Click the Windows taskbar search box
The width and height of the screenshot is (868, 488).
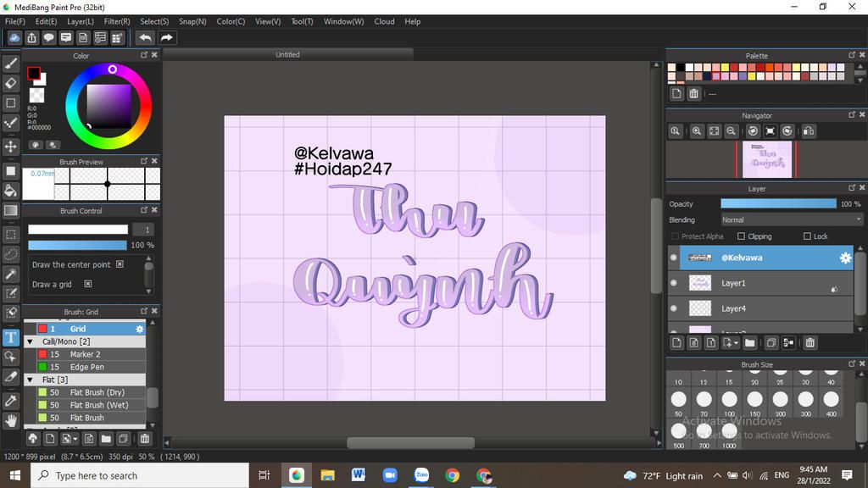click(x=140, y=475)
